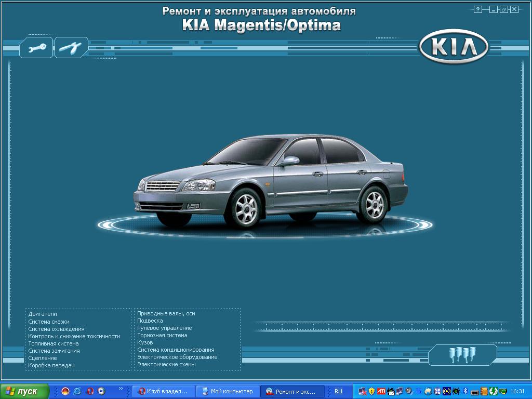Image resolution: width=532 pixels, height=399 pixels.
Task: Click the Bluetooth tray icon
Action: click(465, 391)
